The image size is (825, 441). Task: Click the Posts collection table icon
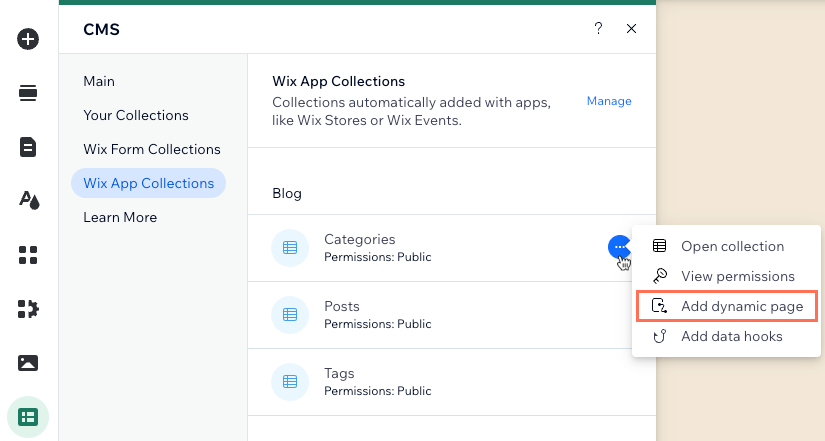click(290, 315)
